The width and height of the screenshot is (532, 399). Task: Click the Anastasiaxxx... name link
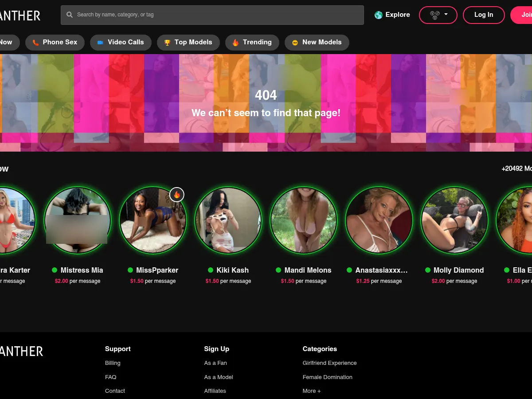(x=381, y=270)
